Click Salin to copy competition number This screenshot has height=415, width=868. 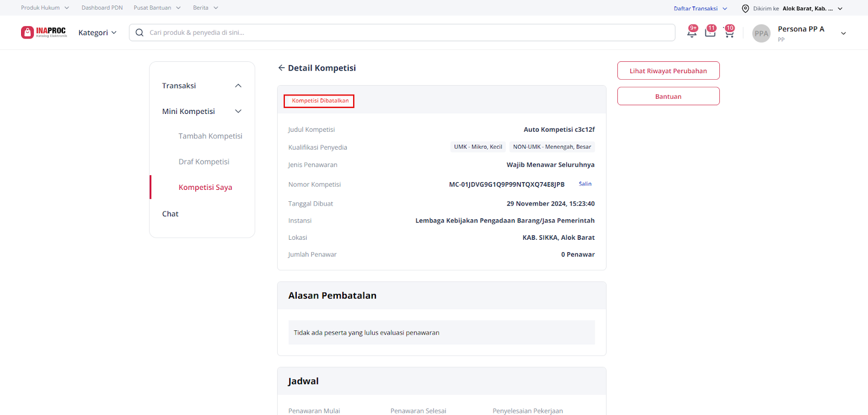click(x=585, y=184)
